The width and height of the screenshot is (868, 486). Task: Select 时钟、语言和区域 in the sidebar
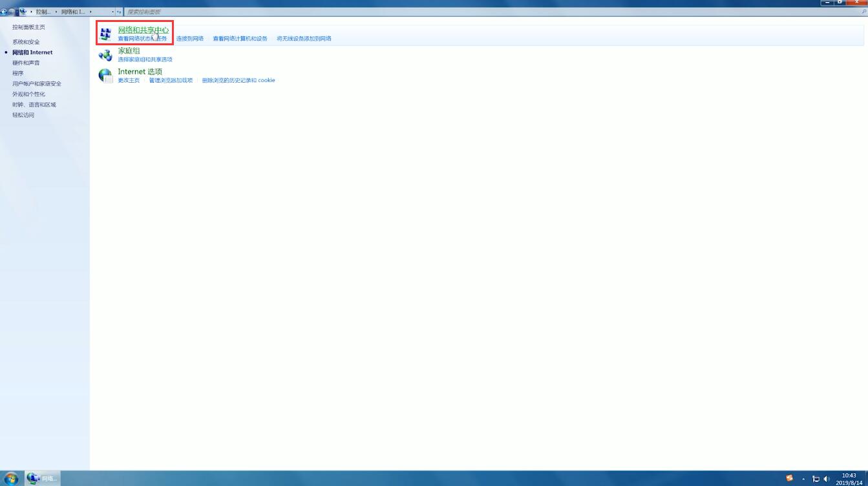(34, 105)
